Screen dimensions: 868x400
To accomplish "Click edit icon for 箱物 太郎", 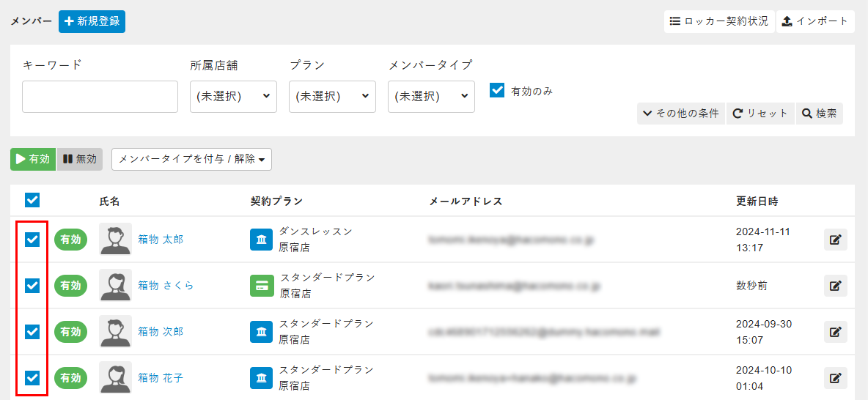I will pos(835,240).
